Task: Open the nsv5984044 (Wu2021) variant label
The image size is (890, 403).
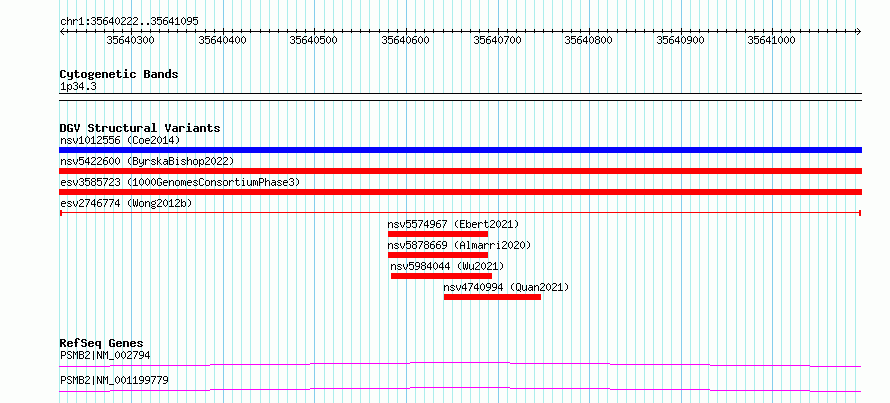Action: 447,266
